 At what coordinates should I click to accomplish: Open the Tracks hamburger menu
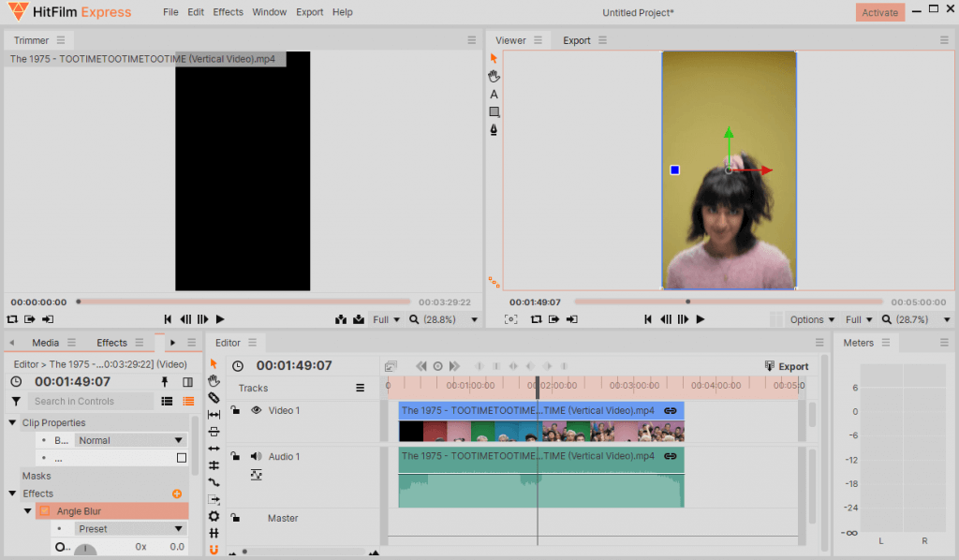coord(361,388)
